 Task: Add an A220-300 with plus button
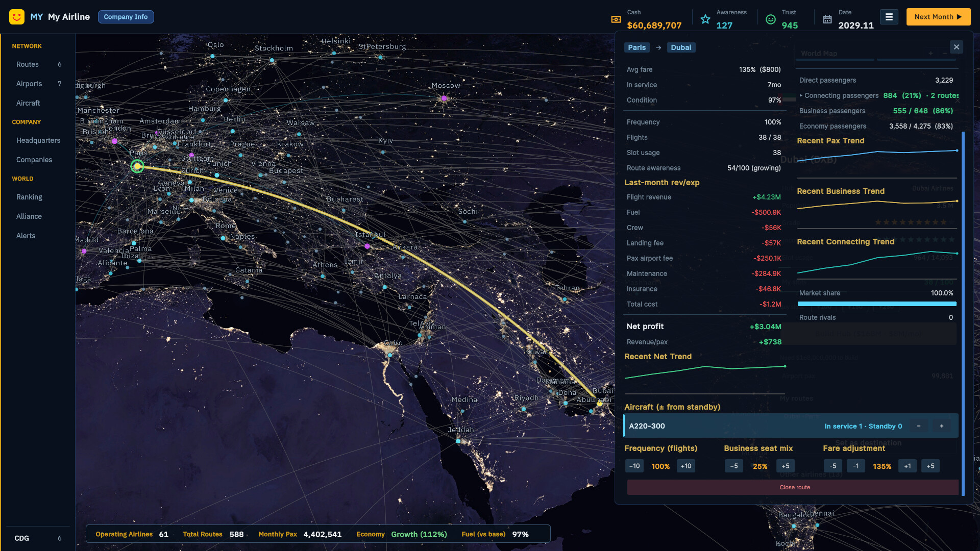pyautogui.click(x=942, y=426)
